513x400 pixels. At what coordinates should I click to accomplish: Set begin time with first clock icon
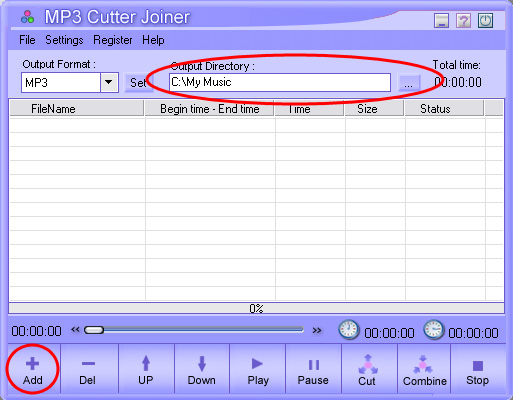point(349,330)
